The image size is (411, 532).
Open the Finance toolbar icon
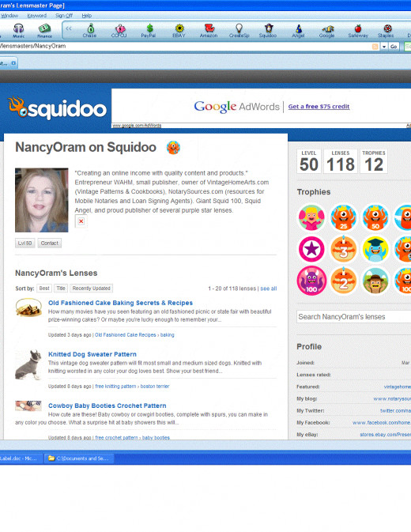45,31
